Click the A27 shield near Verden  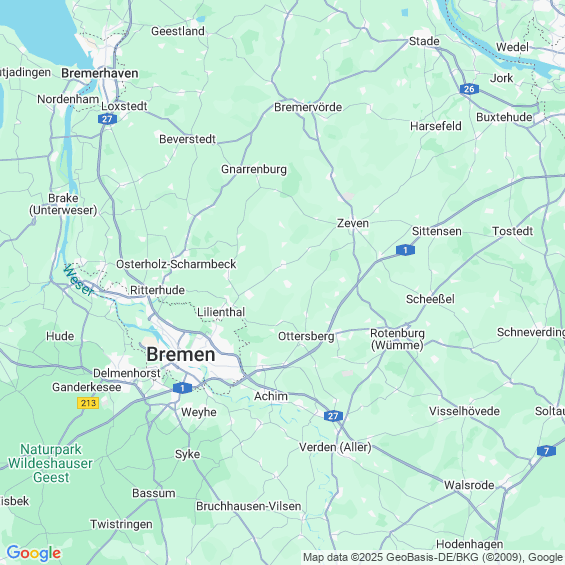pyautogui.click(x=333, y=416)
